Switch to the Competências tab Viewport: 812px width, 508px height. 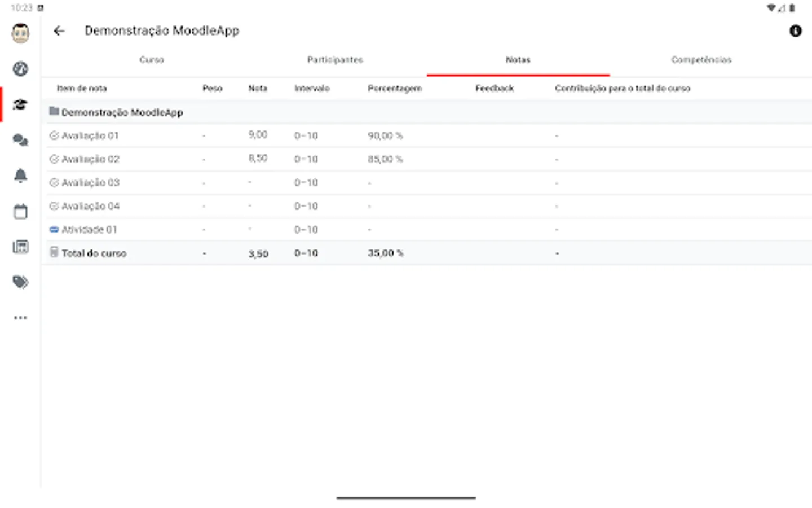pos(701,59)
